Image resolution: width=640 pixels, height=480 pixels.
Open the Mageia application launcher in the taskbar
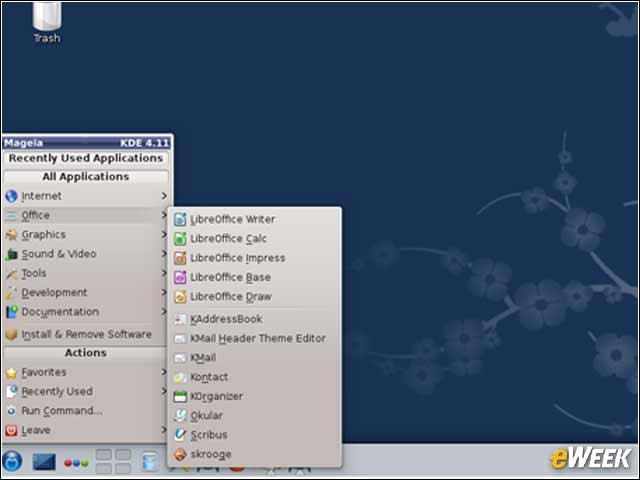click(x=12, y=462)
